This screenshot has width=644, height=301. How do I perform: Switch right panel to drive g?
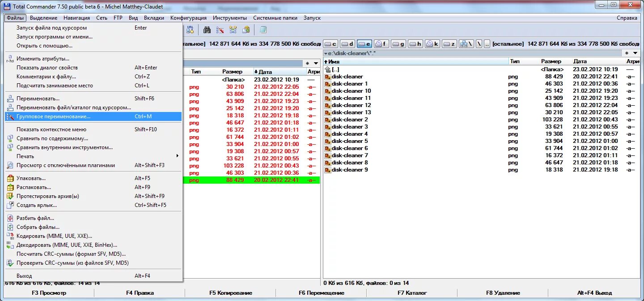(x=398, y=43)
